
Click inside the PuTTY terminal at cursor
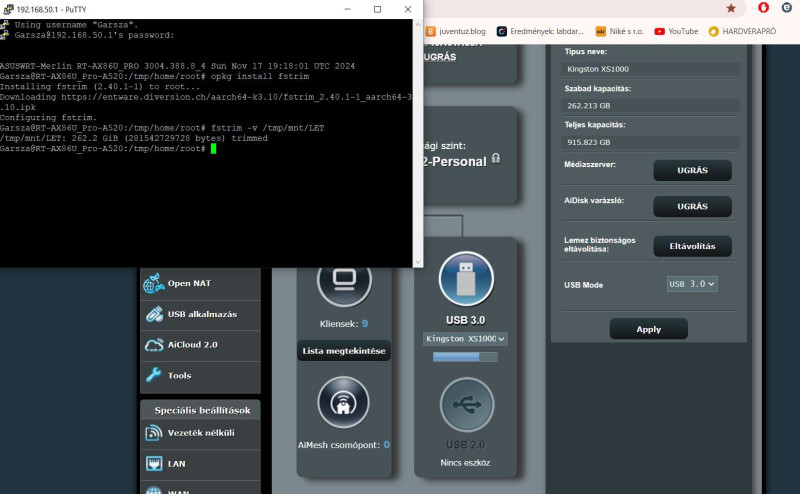click(x=213, y=149)
